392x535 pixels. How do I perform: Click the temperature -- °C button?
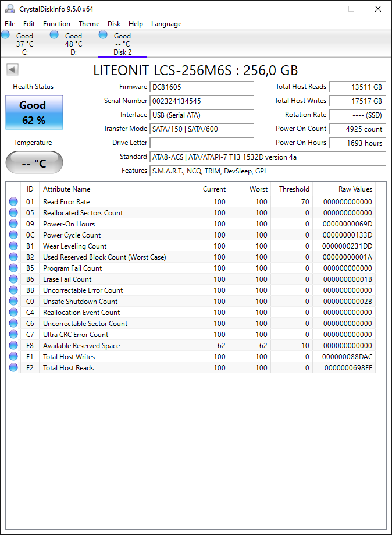[x=34, y=162]
